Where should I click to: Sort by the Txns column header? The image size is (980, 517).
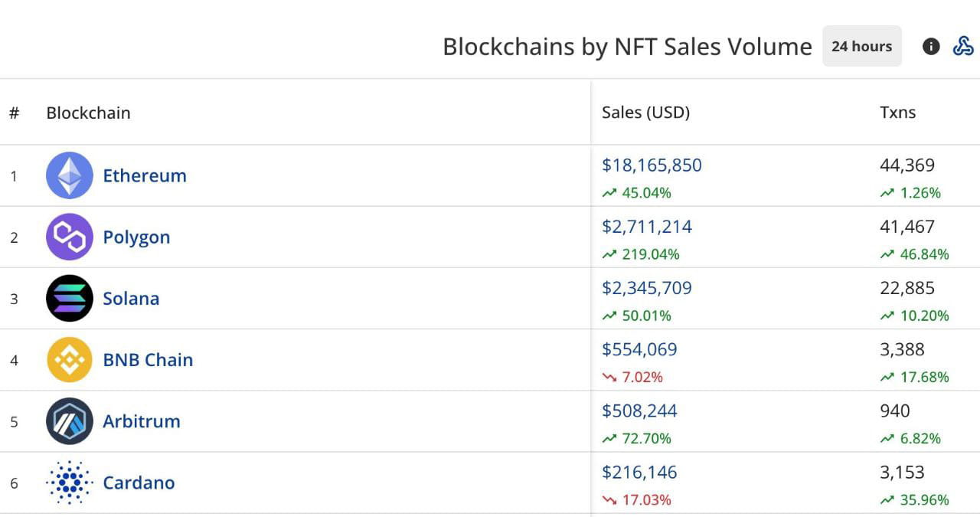(x=898, y=112)
